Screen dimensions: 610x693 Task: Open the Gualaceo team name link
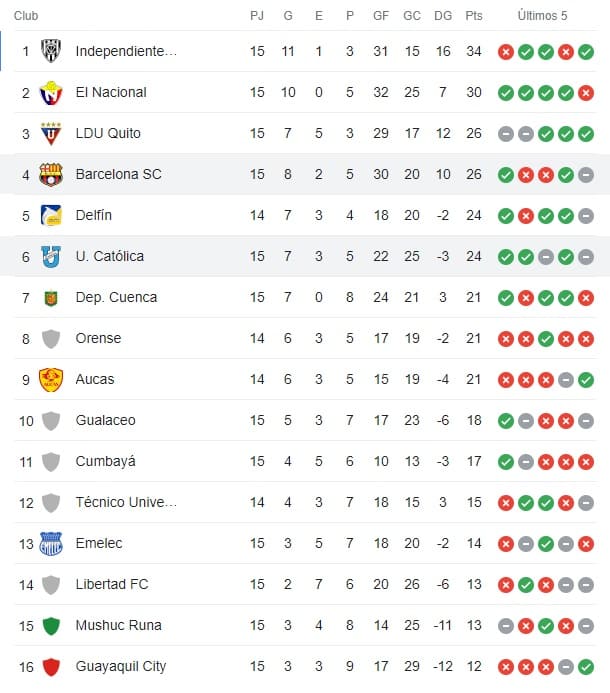[105, 420]
